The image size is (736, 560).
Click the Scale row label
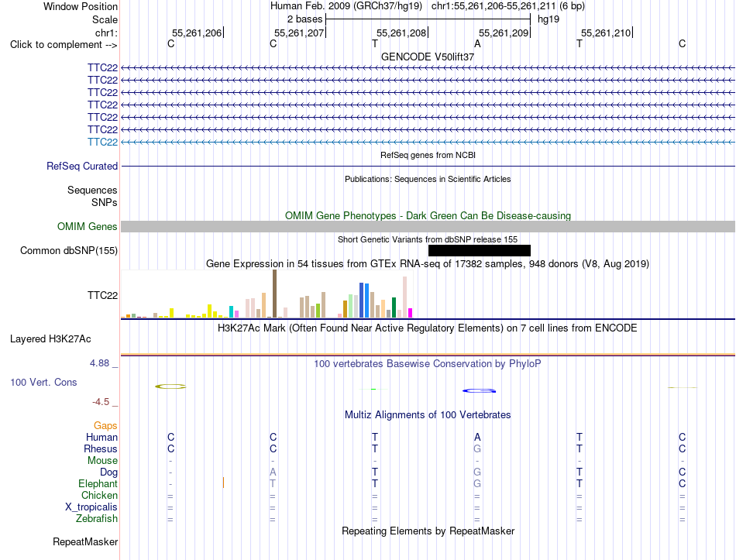pos(105,19)
